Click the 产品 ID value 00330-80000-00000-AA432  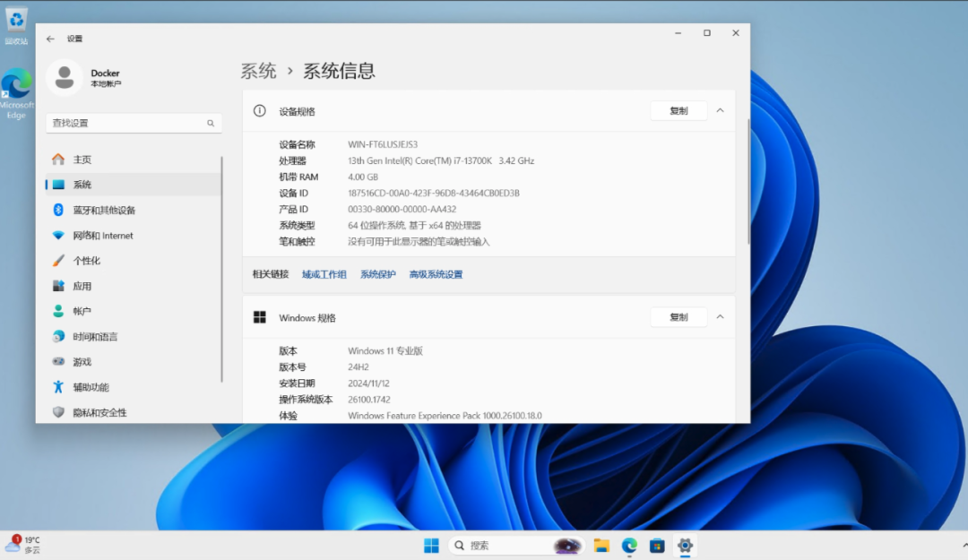coord(402,210)
